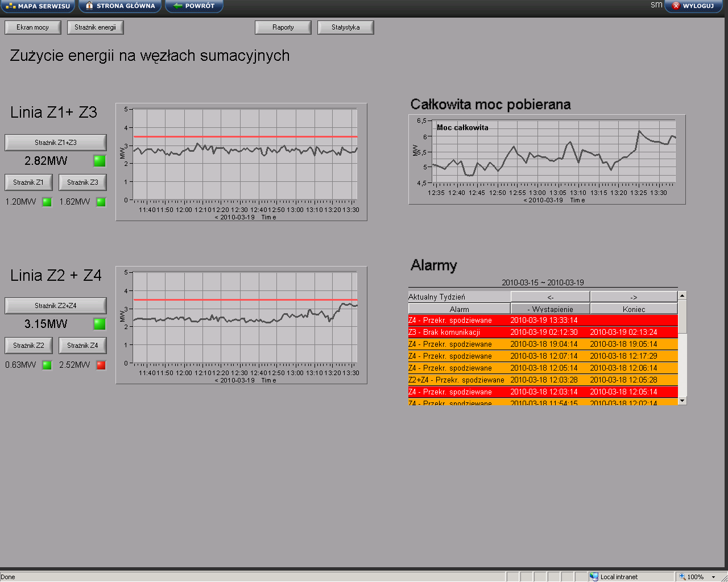Go to next week with the -> button

point(634,297)
